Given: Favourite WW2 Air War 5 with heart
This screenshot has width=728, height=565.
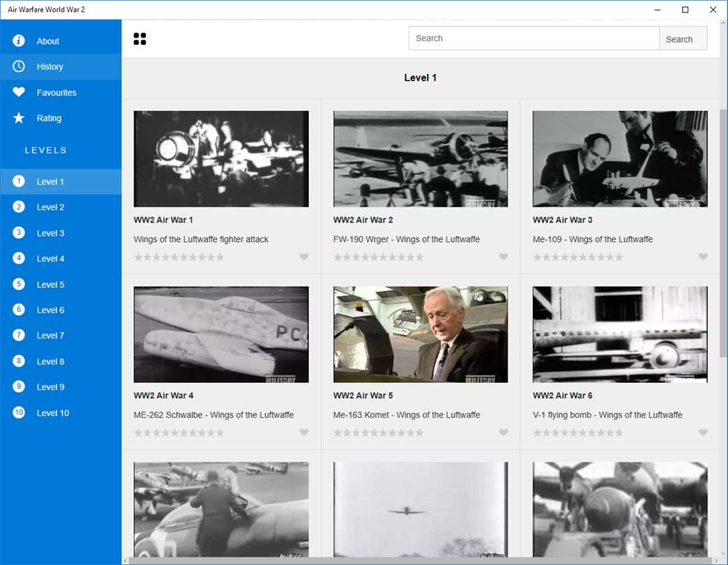Looking at the screenshot, I should (503, 432).
